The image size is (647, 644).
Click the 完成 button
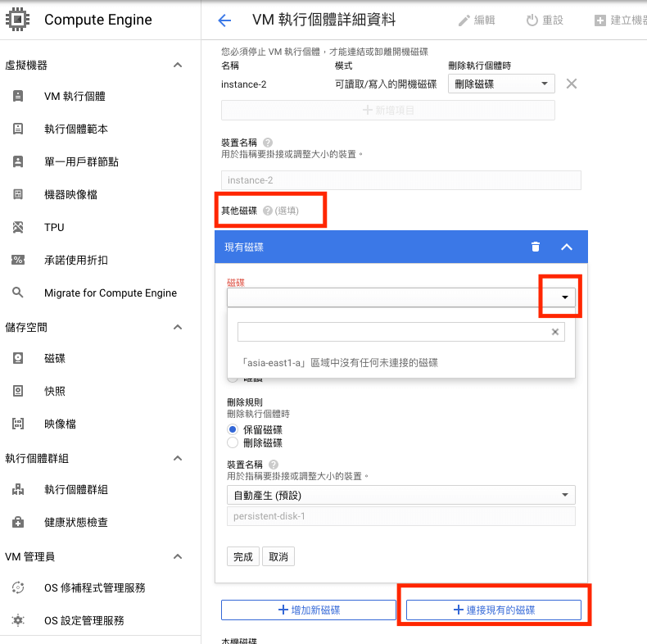(243, 556)
